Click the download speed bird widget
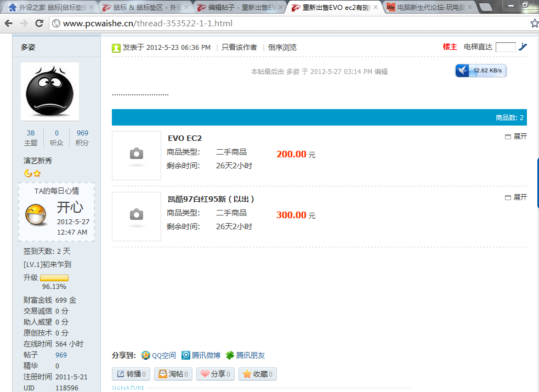This screenshot has height=392, width=539. pyautogui.click(x=480, y=70)
